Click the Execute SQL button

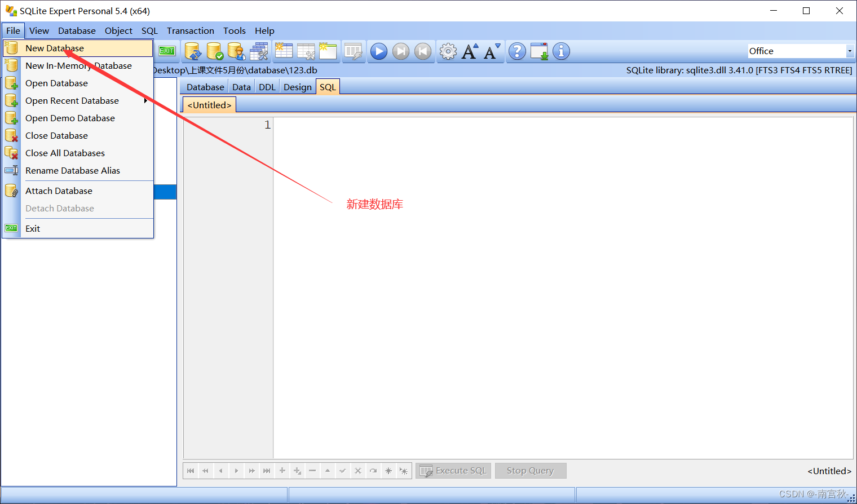pyautogui.click(x=453, y=470)
